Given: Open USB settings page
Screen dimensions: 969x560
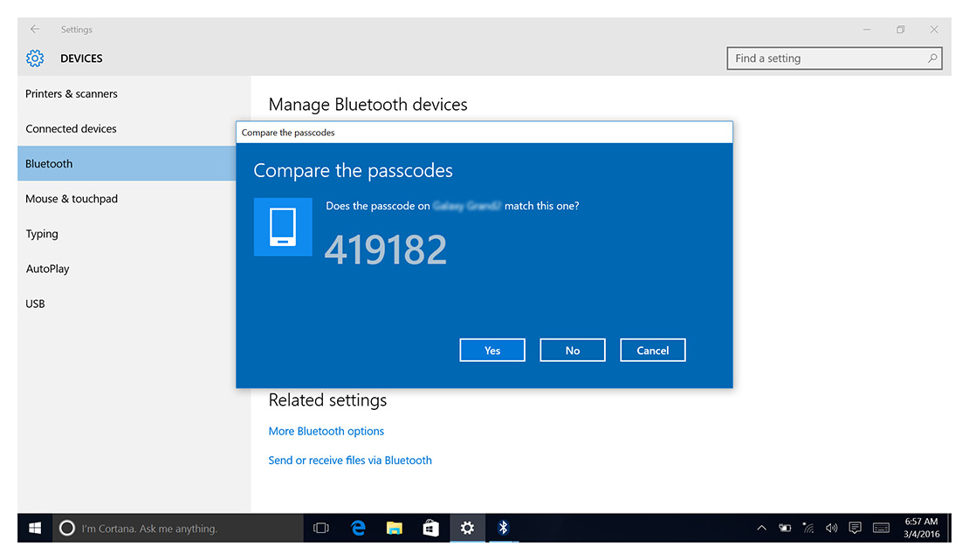Looking at the screenshot, I should pyautogui.click(x=127, y=304).
